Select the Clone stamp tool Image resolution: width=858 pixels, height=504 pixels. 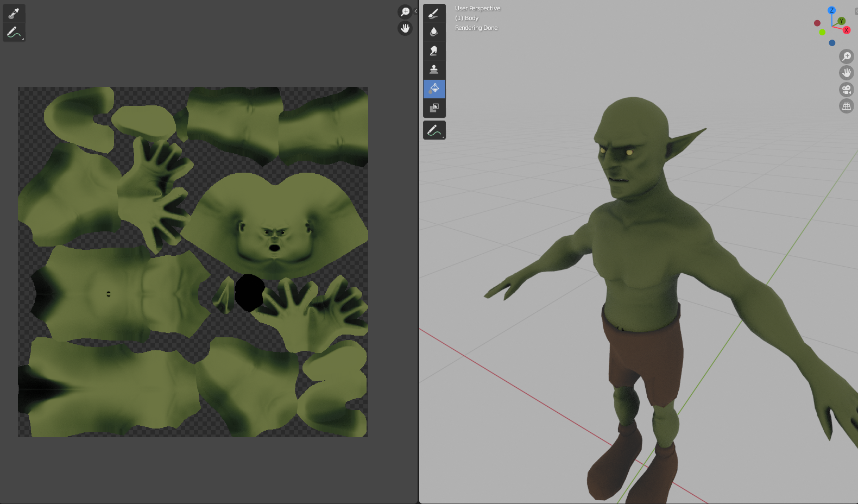(x=434, y=70)
